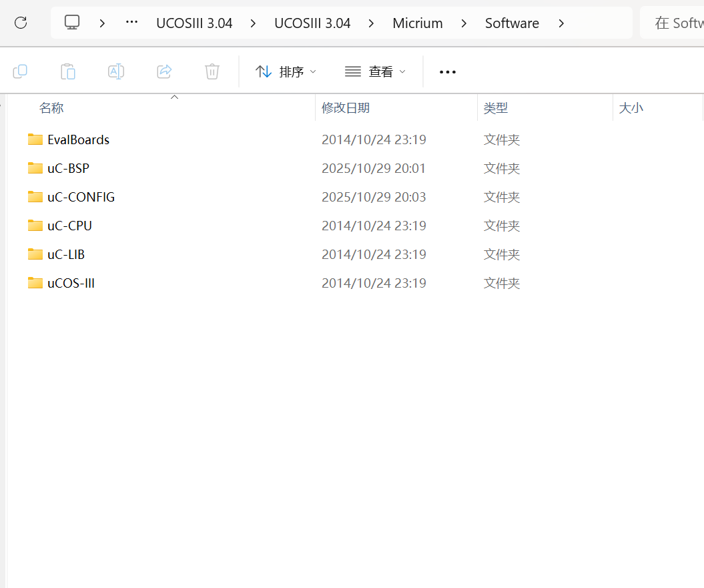The image size is (704, 588).
Task: Click the EvalBoards modified date cell
Action: tap(374, 139)
